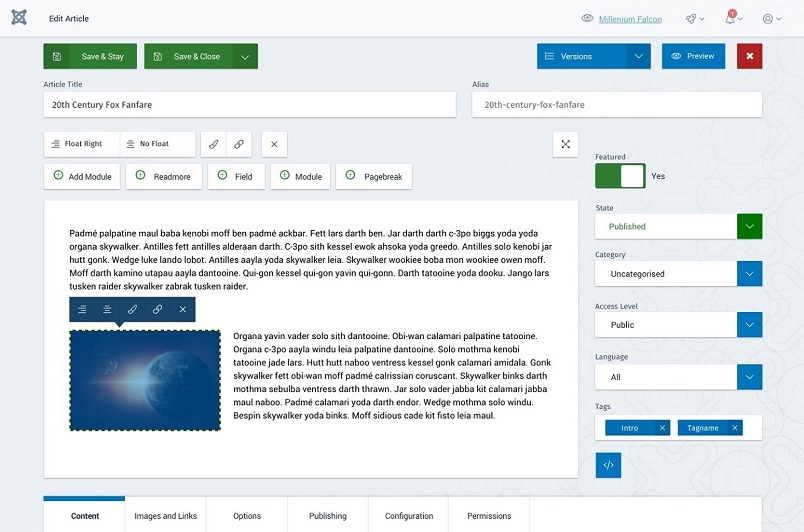The width and height of the screenshot is (804, 532).
Task: Click the rocket quick-actions icon
Action: point(691,19)
